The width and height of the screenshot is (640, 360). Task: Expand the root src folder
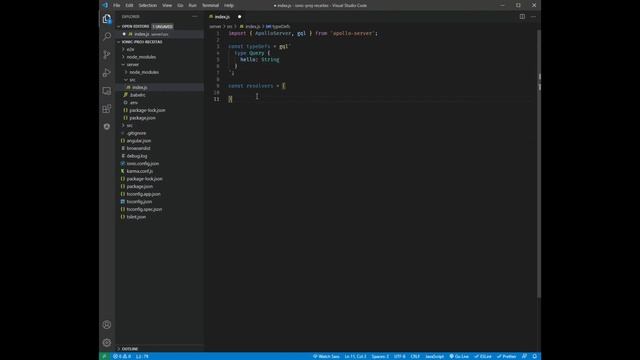[129, 125]
